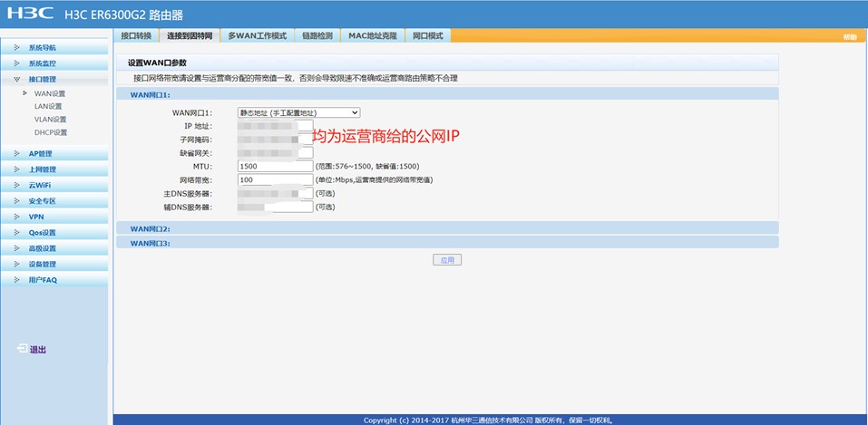
Task: Click the MTU range hint 范围:576~1500
Action: click(367, 166)
